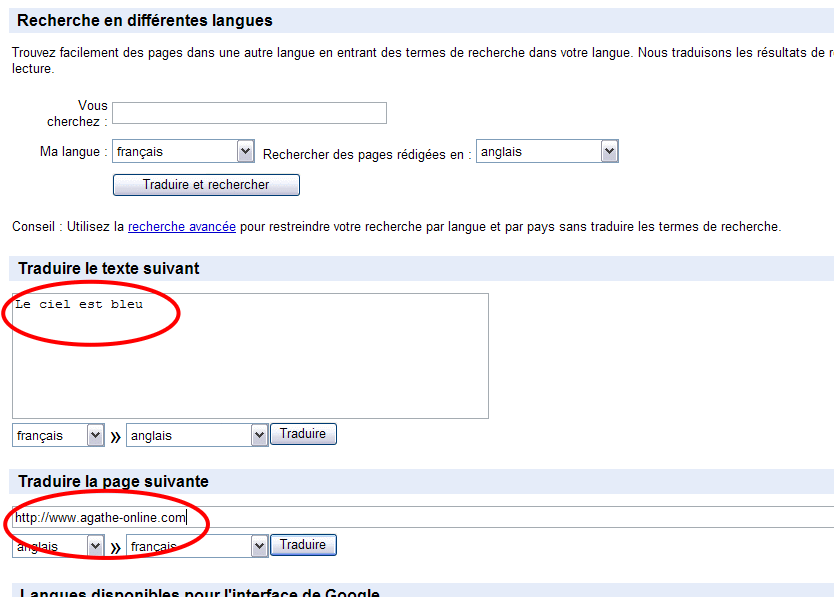Open source language dropdown for page translation

(59, 547)
